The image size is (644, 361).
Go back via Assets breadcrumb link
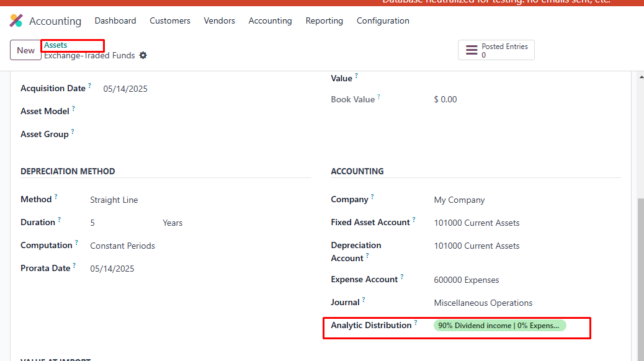coord(55,45)
